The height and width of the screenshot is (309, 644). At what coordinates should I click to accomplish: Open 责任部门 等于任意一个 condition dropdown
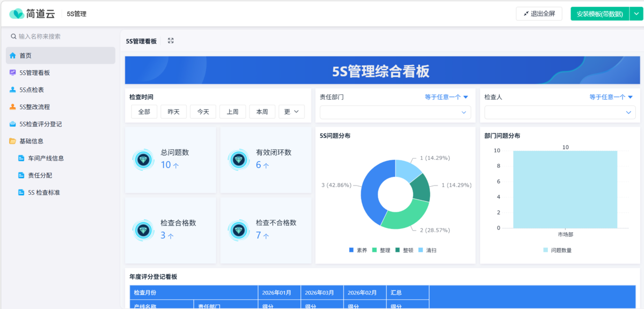447,97
